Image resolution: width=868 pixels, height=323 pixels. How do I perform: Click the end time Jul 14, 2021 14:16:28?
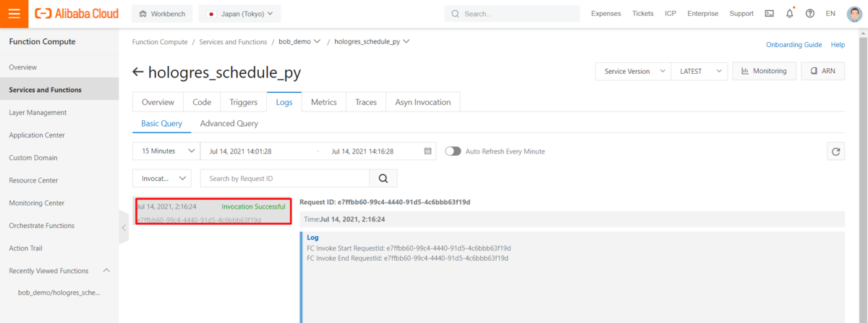[x=362, y=151]
